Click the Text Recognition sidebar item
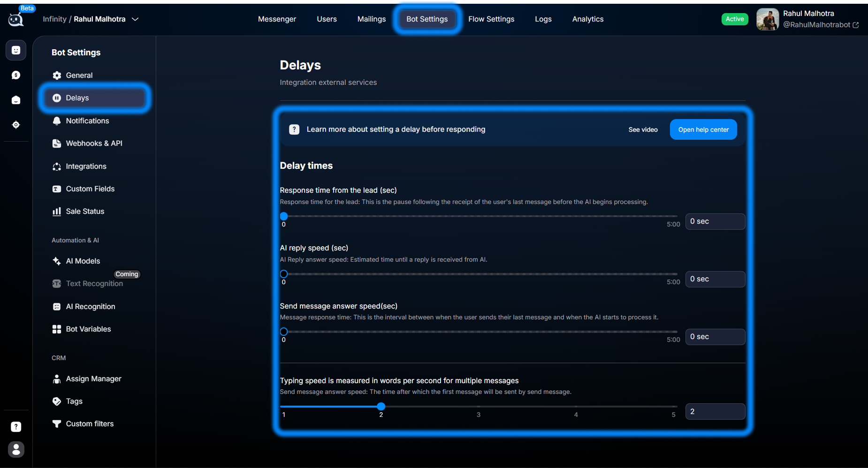Viewport: 868px width, 468px height. coord(94,284)
